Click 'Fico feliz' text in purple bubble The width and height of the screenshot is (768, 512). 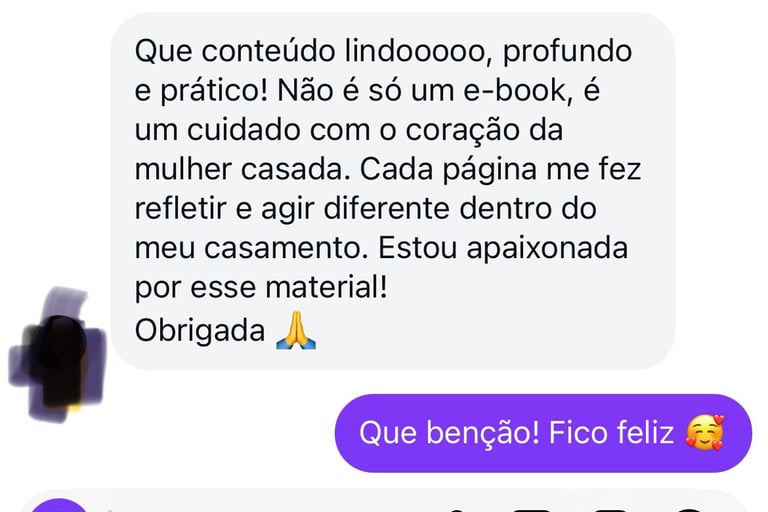[611, 433]
